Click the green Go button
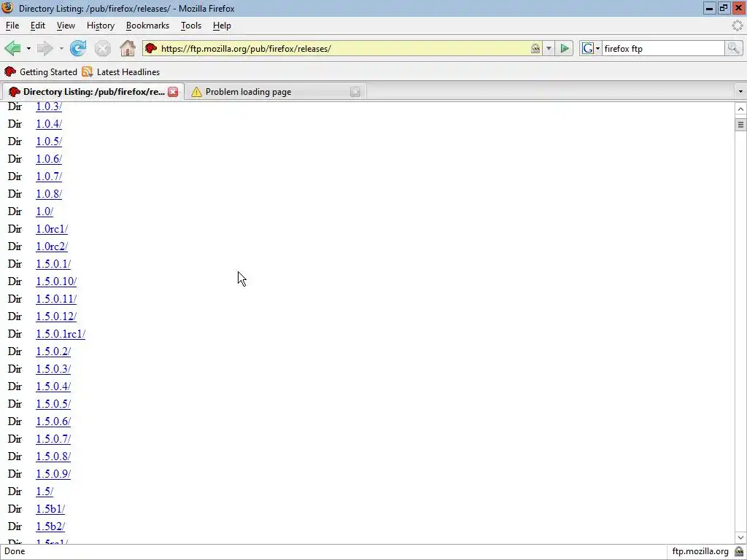The image size is (747, 560). coord(565,48)
